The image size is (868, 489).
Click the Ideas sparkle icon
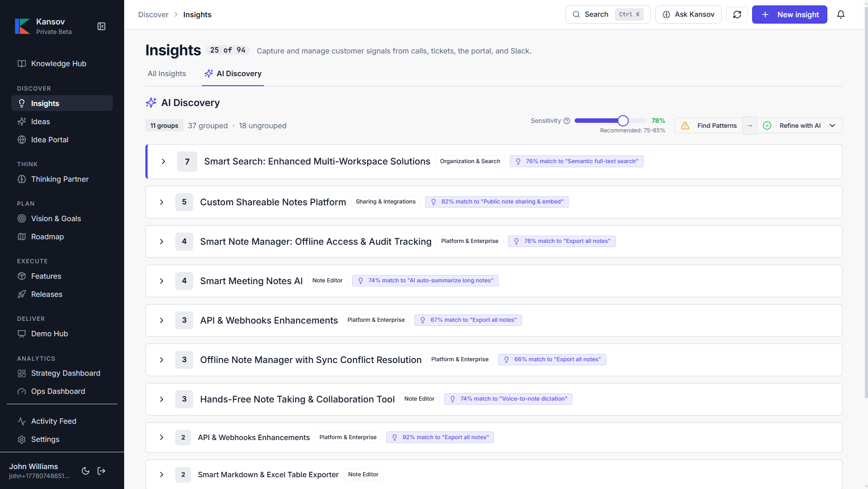tap(21, 121)
